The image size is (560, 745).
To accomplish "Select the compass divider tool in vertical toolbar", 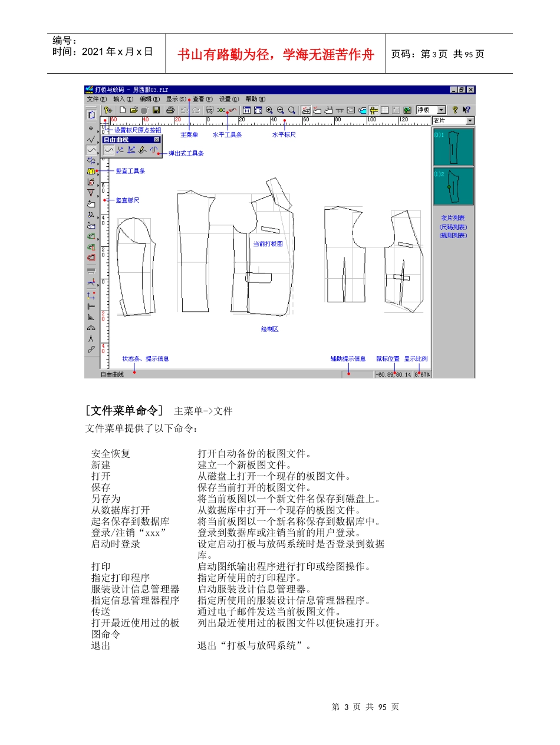I will coord(91,339).
